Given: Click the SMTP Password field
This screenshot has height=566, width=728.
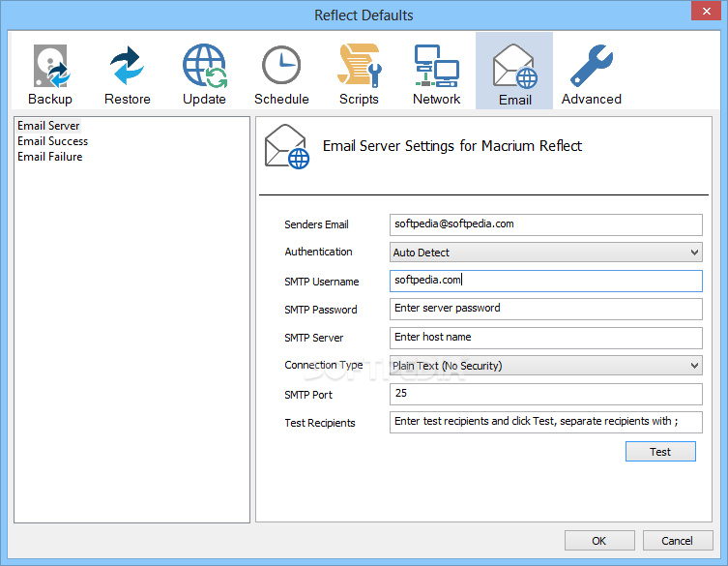Looking at the screenshot, I should coord(545,309).
